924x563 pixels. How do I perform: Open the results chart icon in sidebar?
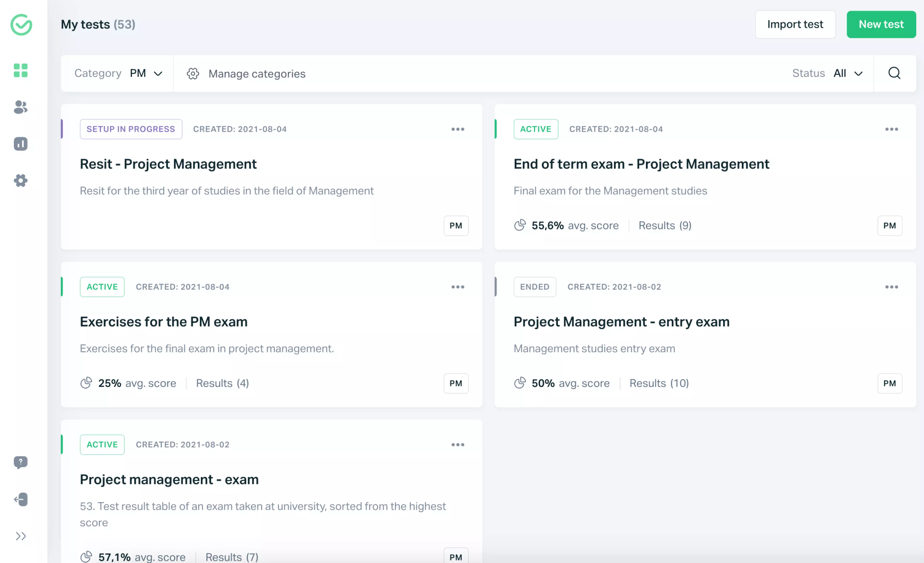tap(21, 144)
